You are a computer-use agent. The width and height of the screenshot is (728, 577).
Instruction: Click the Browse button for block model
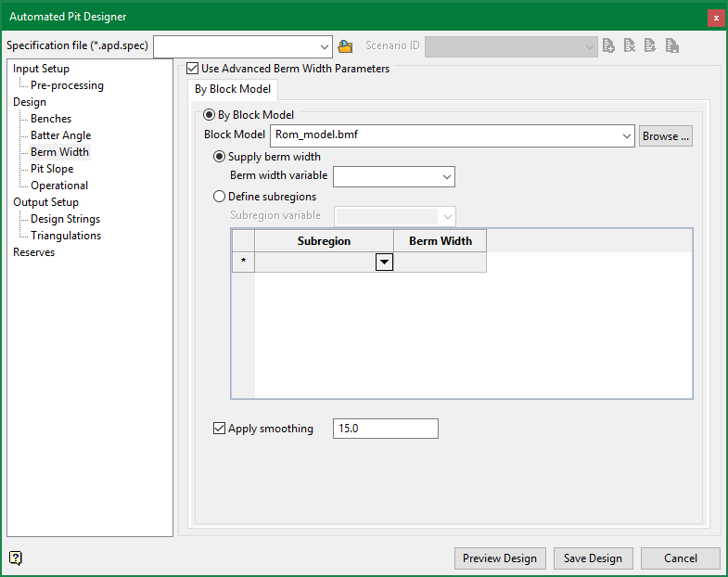pos(665,136)
